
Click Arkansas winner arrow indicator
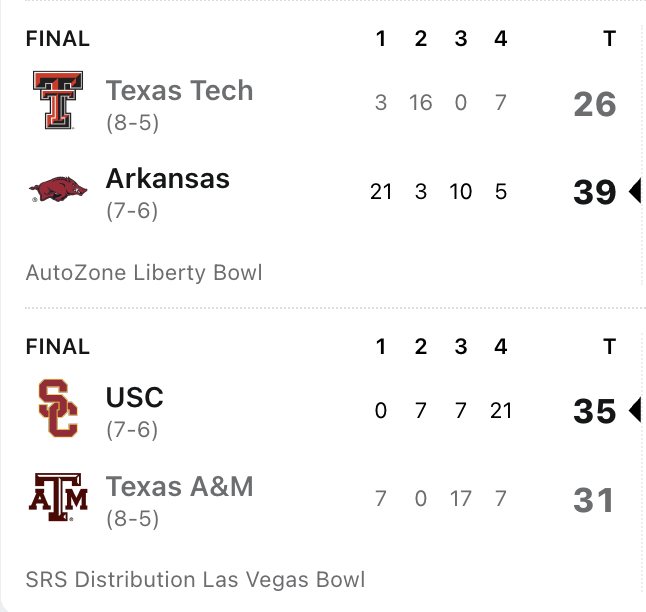pos(635,191)
